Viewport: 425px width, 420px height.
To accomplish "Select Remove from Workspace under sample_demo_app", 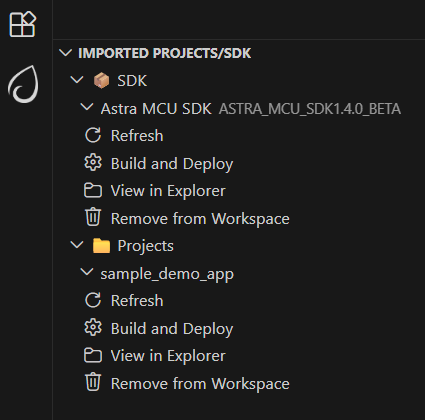I will pos(200,383).
